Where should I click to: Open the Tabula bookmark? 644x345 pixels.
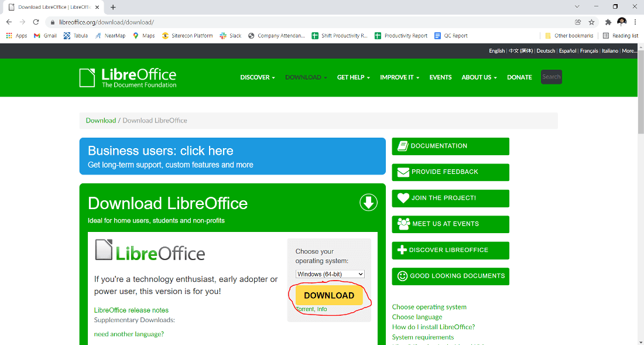pyautogui.click(x=76, y=36)
